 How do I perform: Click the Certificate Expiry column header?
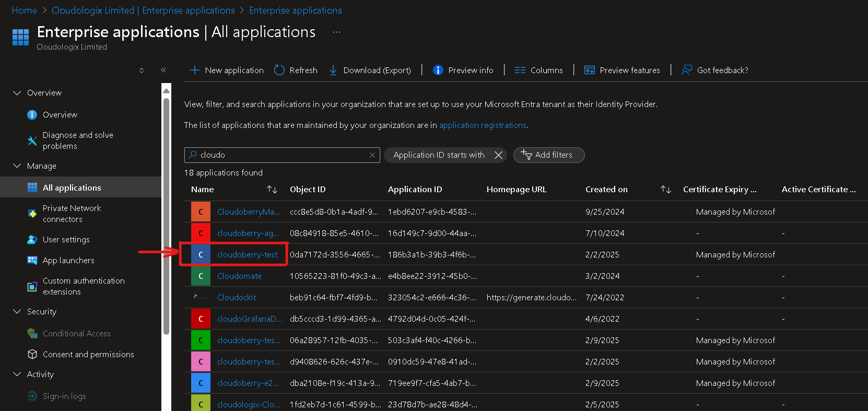click(720, 189)
